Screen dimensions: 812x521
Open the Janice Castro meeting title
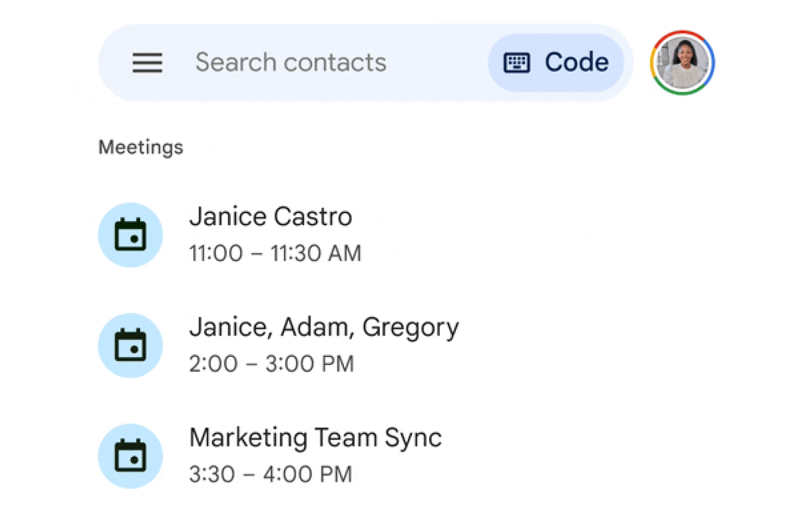[x=271, y=217]
